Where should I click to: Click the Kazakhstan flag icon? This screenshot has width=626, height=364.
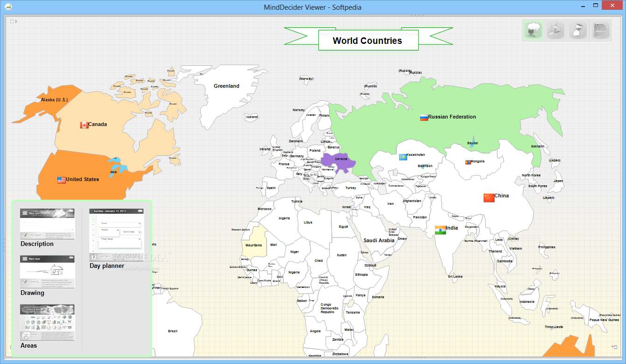pos(402,157)
